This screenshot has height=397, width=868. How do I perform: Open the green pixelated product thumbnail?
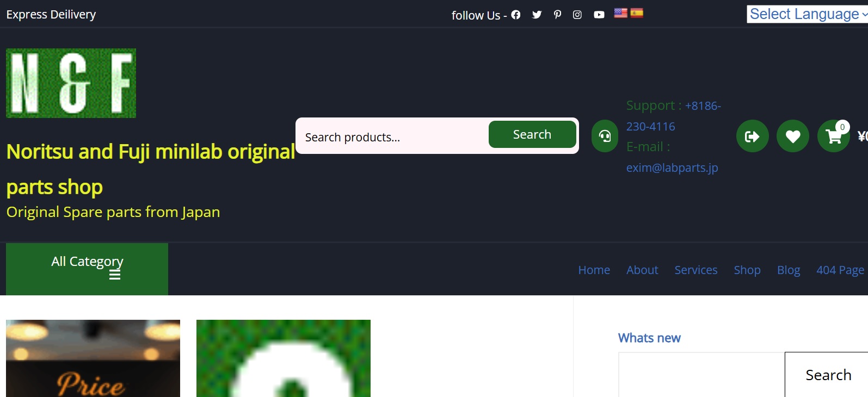coord(284,358)
